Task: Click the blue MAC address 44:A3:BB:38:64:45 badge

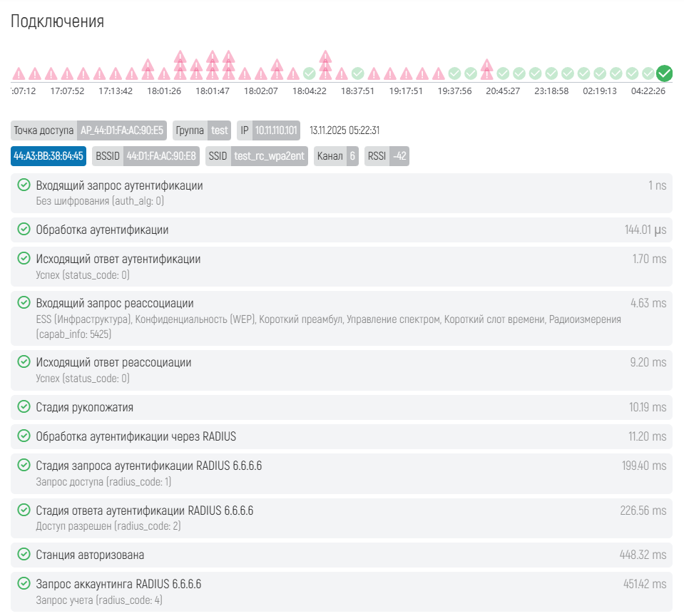Action: pos(49,156)
